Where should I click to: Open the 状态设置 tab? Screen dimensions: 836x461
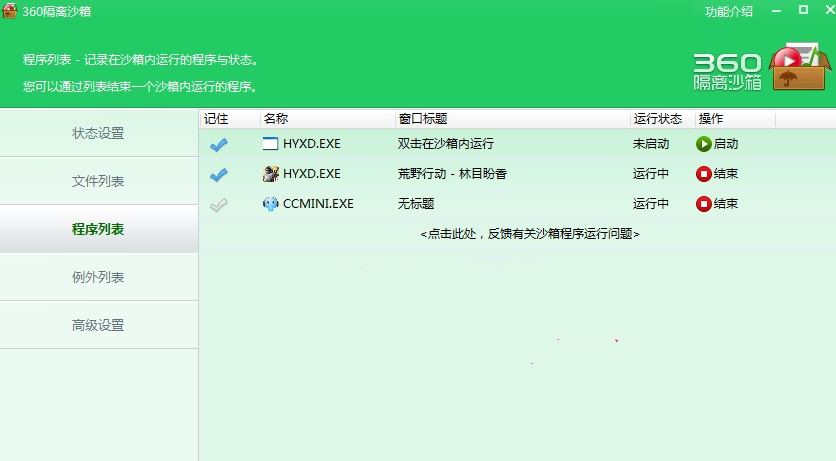[99, 133]
